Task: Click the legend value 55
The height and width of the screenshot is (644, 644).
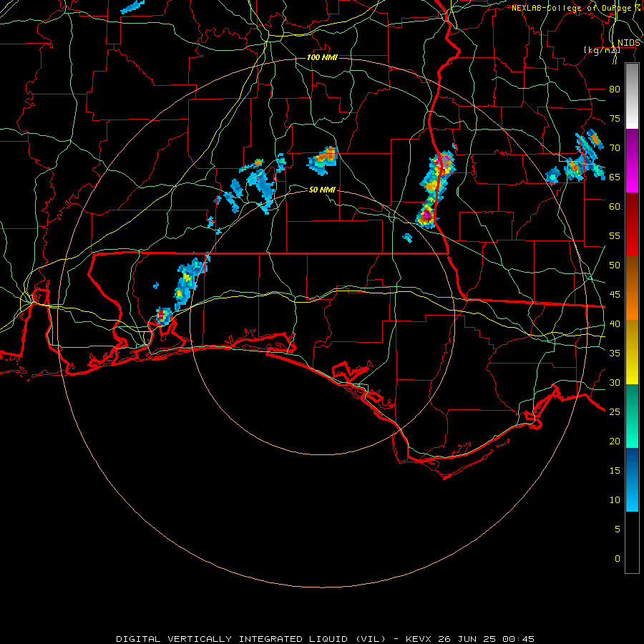Action: pos(615,235)
